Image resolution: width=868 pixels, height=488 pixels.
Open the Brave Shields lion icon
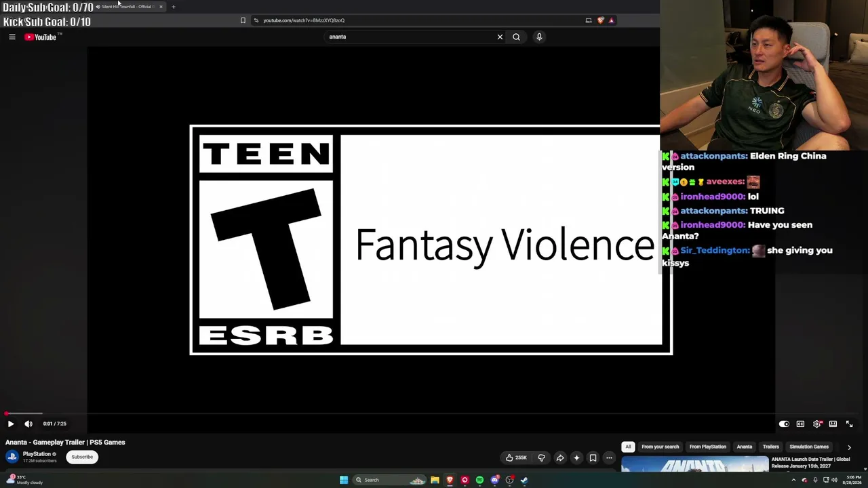coord(600,20)
